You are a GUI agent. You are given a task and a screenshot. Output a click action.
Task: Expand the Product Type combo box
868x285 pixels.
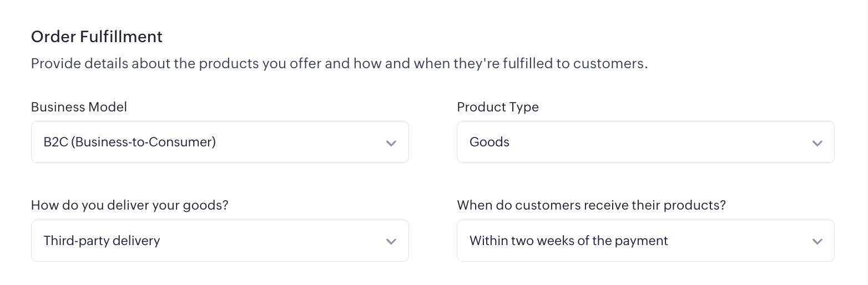click(x=645, y=142)
